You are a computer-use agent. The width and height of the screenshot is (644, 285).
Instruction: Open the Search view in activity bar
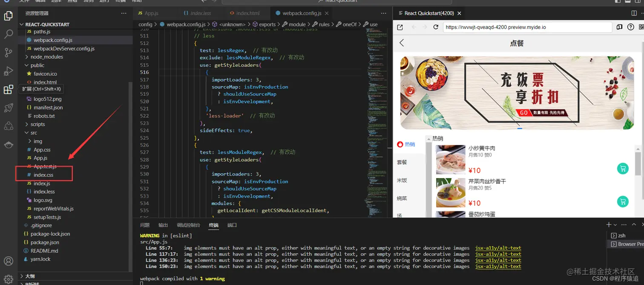(9, 35)
